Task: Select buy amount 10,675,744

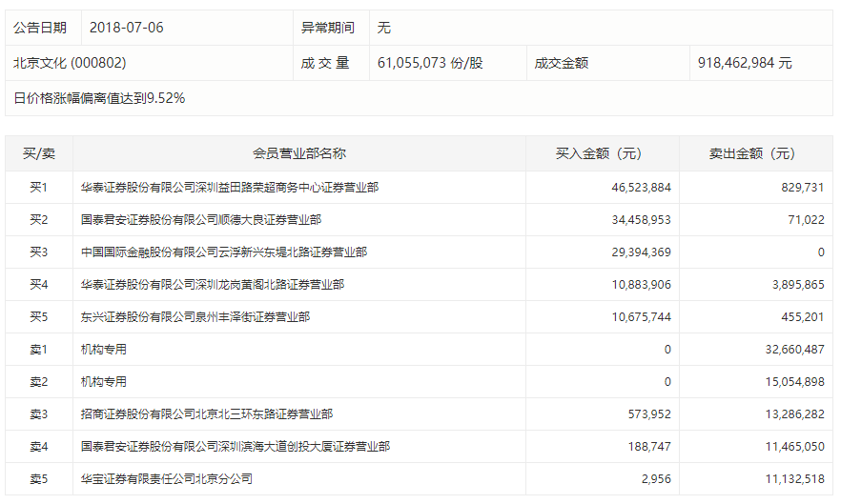Action: click(x=641, y=317)
